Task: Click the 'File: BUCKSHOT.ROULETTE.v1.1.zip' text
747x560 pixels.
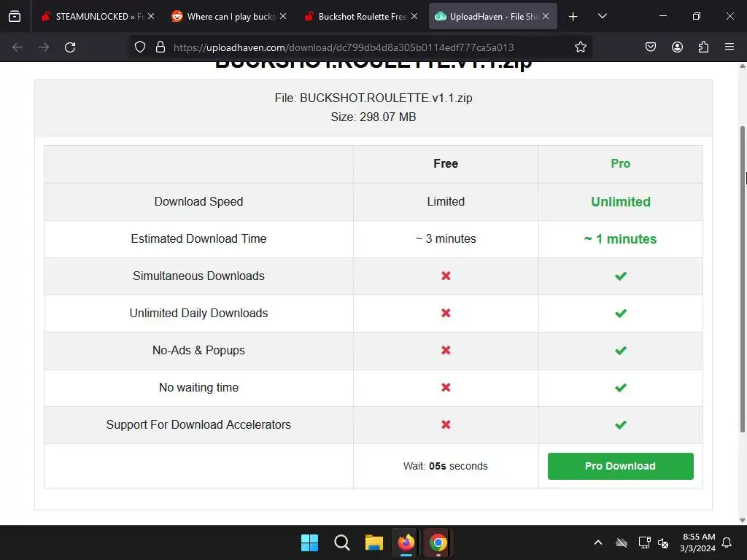Action: [x=373, y=98]
